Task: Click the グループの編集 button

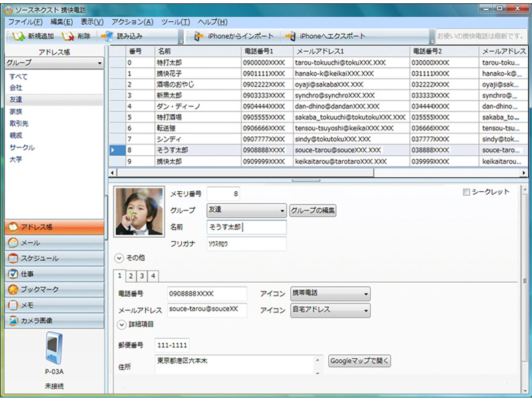Action: (313, 211)
